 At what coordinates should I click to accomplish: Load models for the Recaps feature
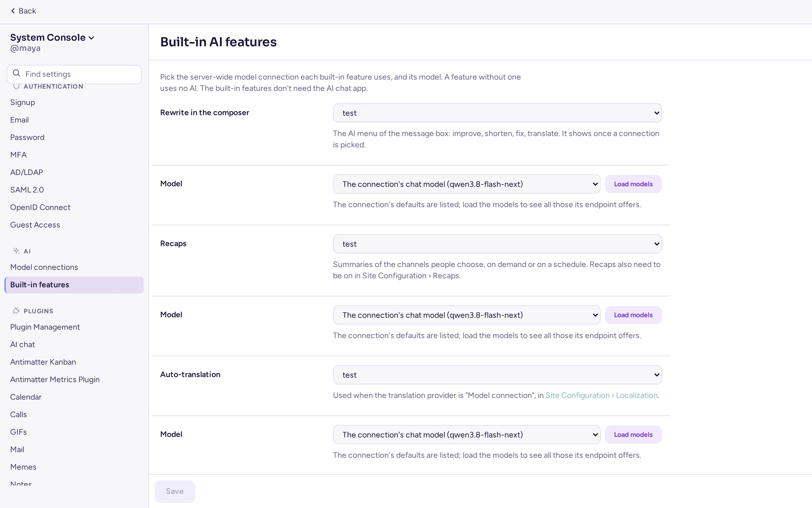(x=633, y=315)
